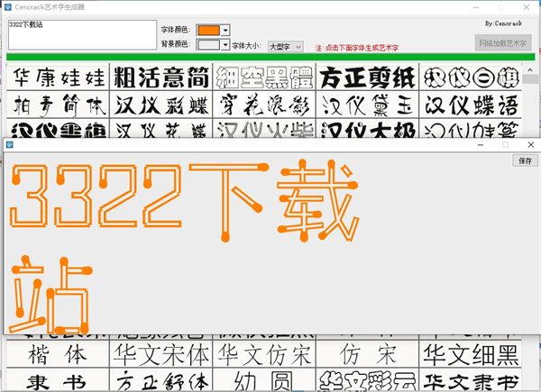The height and width of the screenshot is (392, 541).
Task: Select the 华康娃娃 font thumbnail
Action: [58, 77]
